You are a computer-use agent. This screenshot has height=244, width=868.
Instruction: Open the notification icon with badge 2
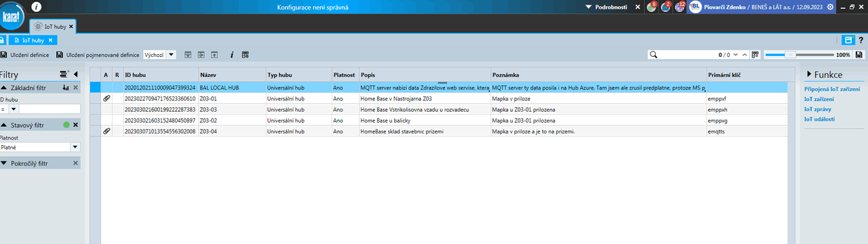click(665, 7)
